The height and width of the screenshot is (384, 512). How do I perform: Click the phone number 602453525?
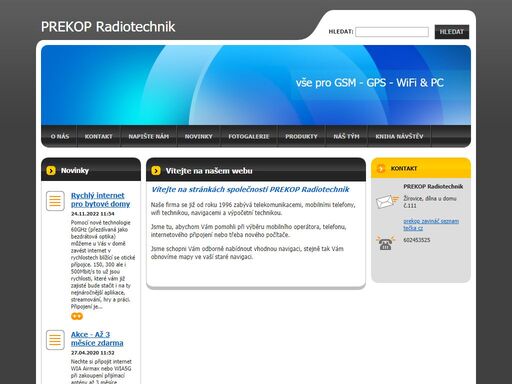417,240
